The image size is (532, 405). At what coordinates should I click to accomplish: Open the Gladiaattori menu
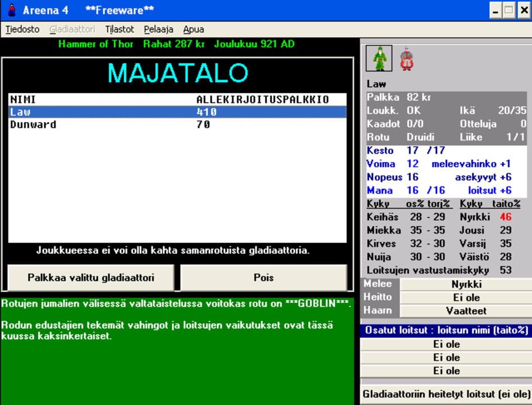tap(73, 30)
